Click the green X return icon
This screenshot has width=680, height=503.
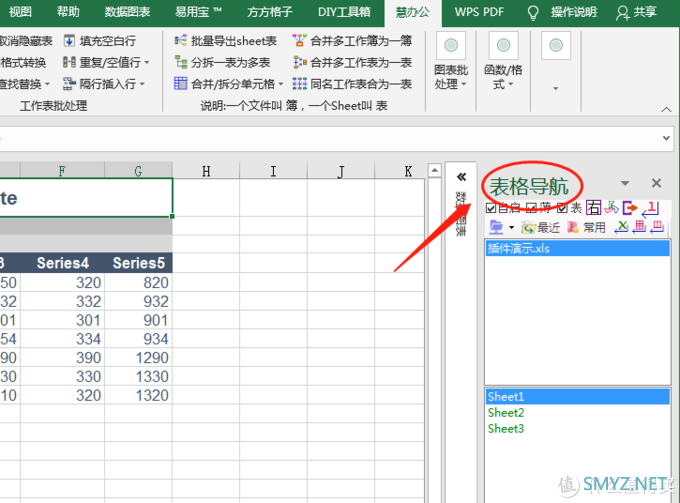tap(621, 227)
